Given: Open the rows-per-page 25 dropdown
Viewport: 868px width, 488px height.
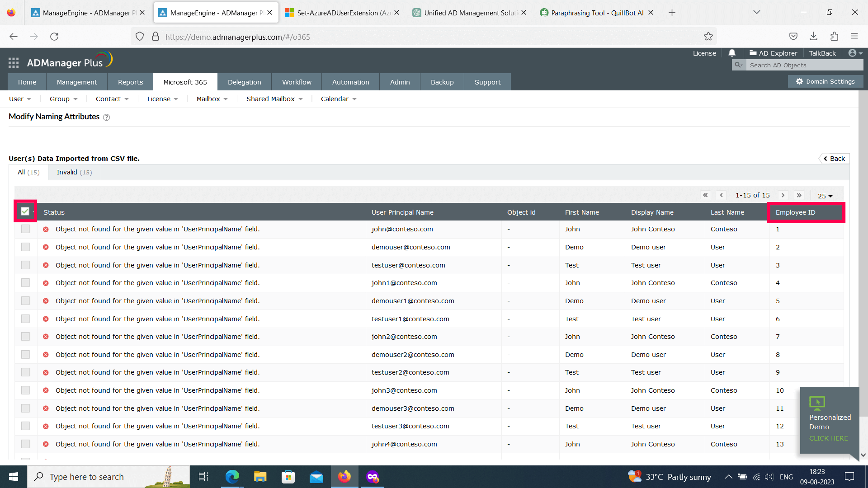Looking at the screenshot, I should [825, 196].
